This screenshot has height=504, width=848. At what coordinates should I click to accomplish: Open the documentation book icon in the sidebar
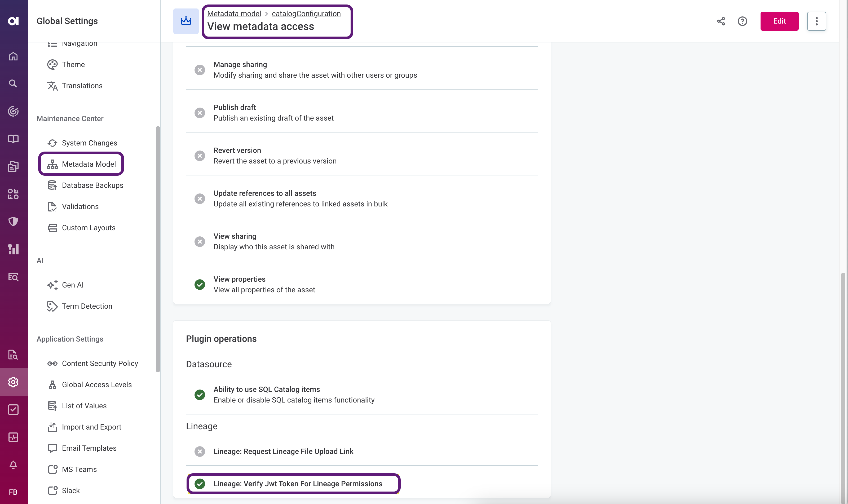coord(13,139)
